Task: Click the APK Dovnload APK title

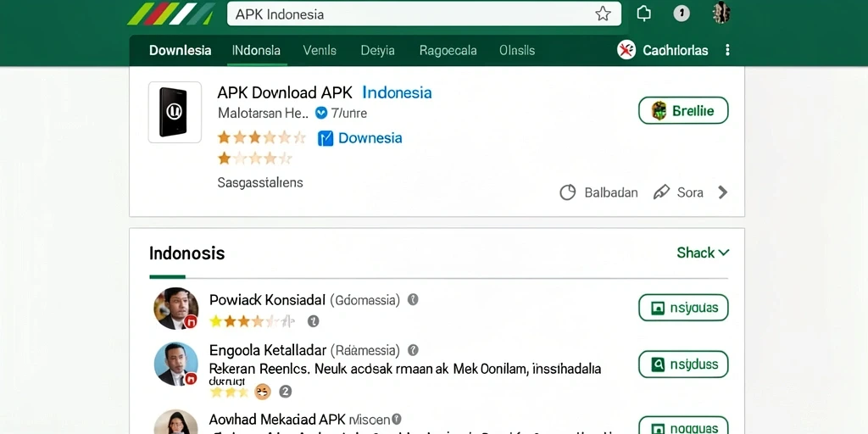Action: point(285,92)
